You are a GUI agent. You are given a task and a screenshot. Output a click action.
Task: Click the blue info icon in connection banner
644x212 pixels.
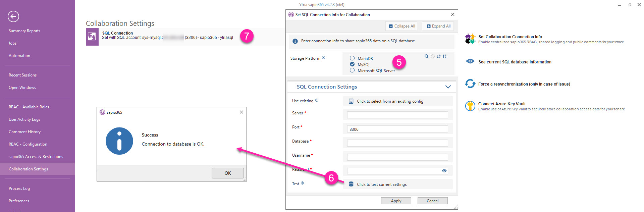295,41
